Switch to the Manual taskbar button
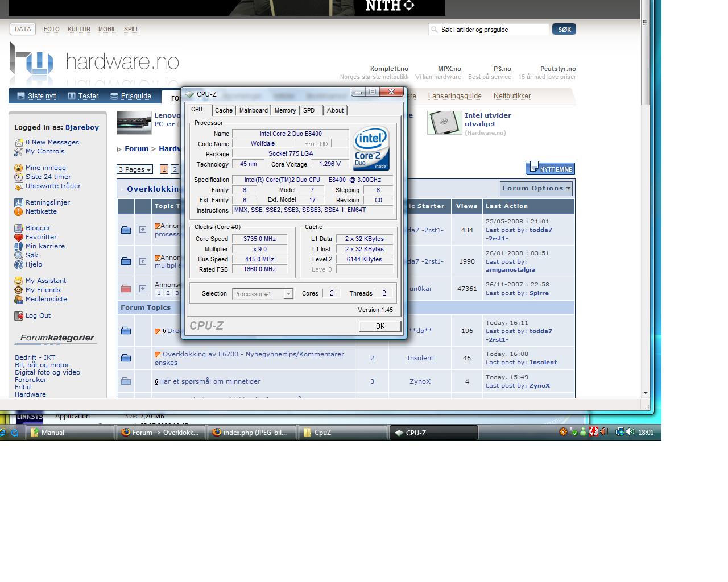 (x=71, y=433)
